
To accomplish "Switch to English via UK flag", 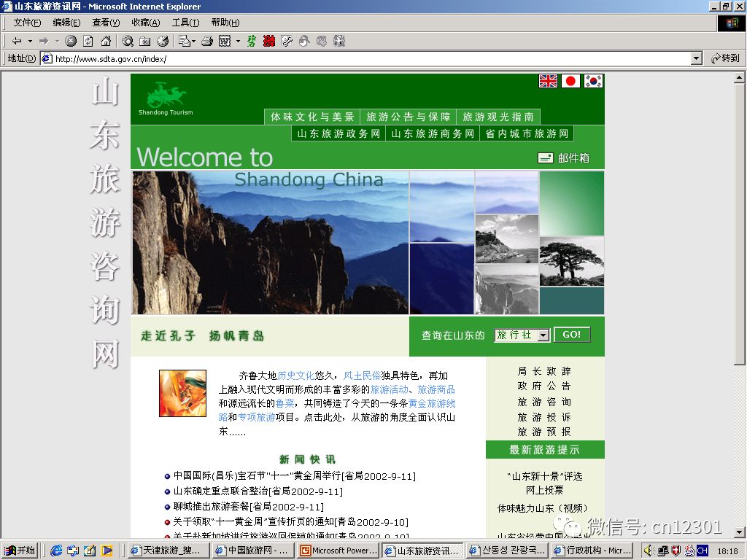I will (548, 81).
